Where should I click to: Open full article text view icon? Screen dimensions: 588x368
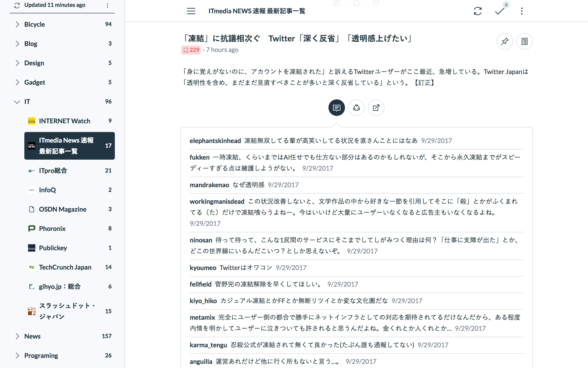pos(524,41)
